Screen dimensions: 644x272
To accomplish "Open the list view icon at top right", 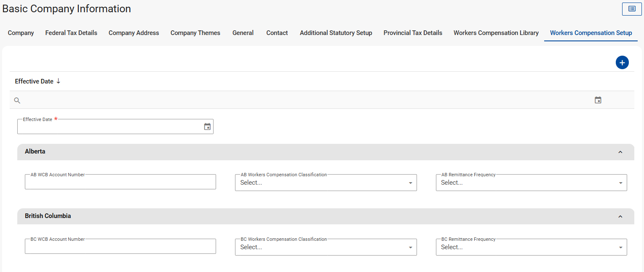I will point(632,9).
